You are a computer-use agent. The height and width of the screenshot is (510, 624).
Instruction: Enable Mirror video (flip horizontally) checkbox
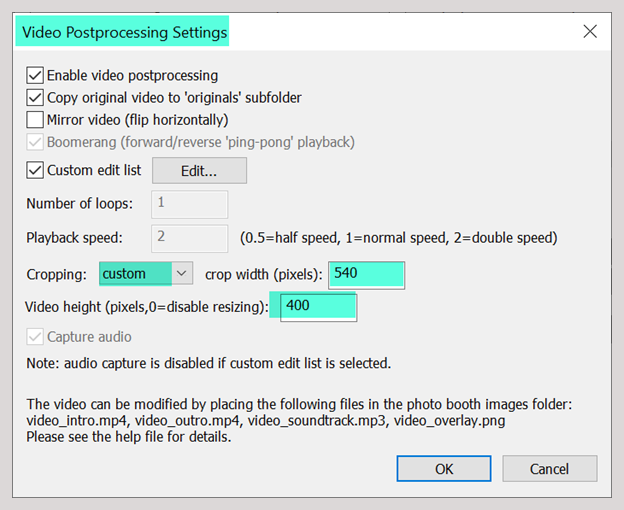pyautogui.click(x=35, y=120)
